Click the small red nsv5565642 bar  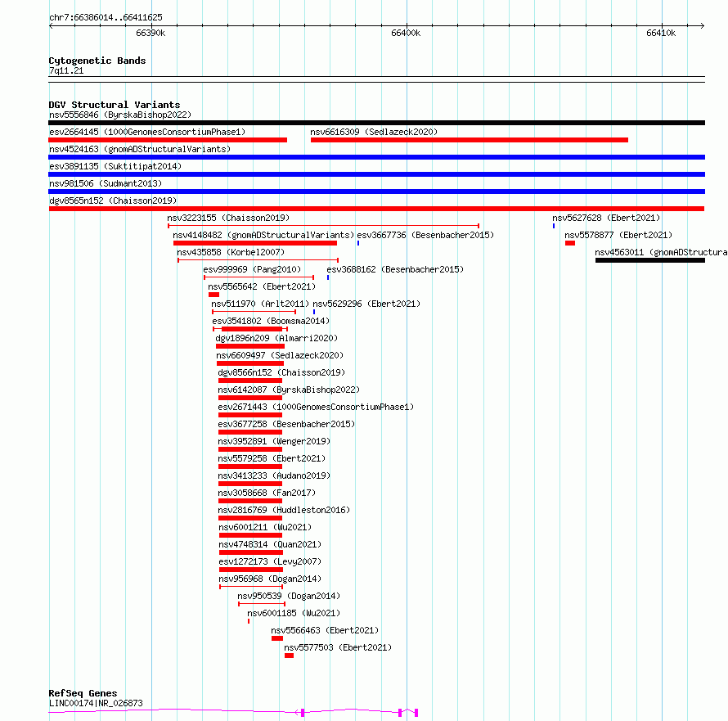pyautogui.click(x=213, y=295)
